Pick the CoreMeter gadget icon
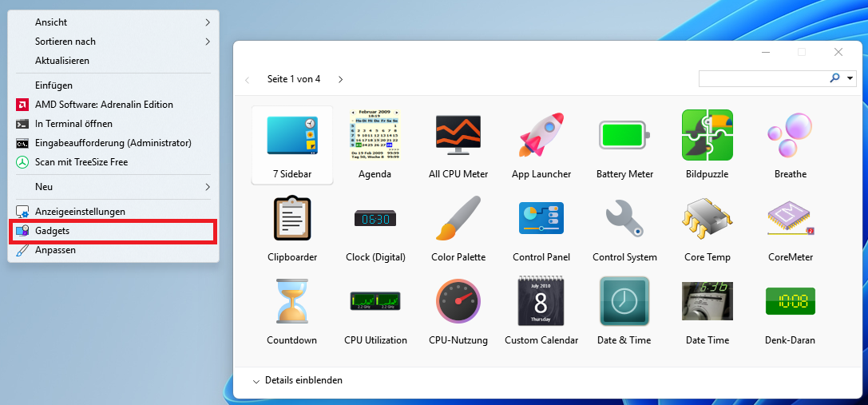This screenshot has height=405, width=868. (791, 218)
